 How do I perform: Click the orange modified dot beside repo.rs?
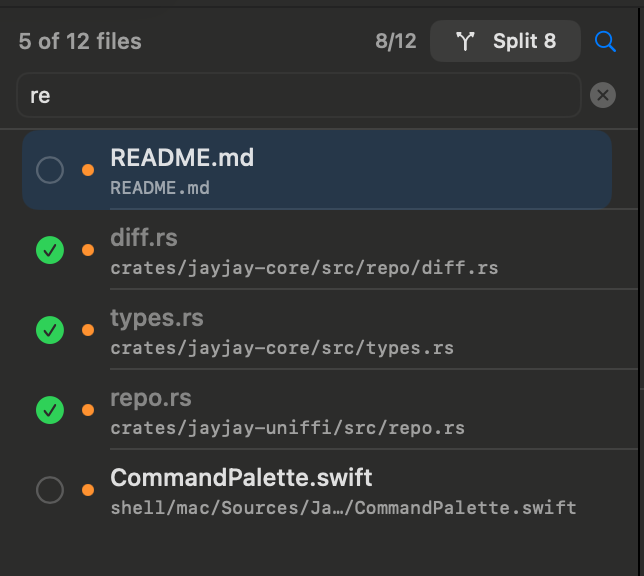[88, 409]
